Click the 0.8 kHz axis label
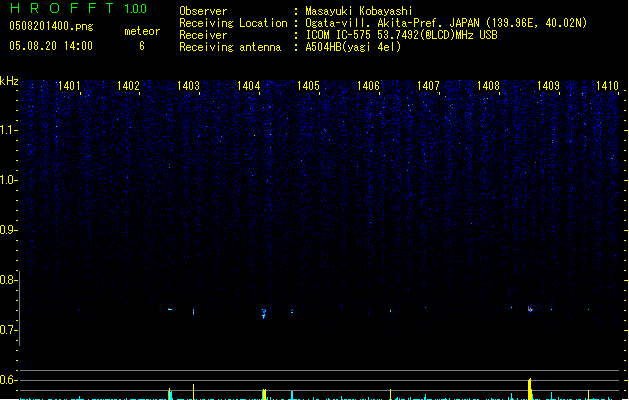This screenshot has height=400, width=629. (x=8, y=280)
